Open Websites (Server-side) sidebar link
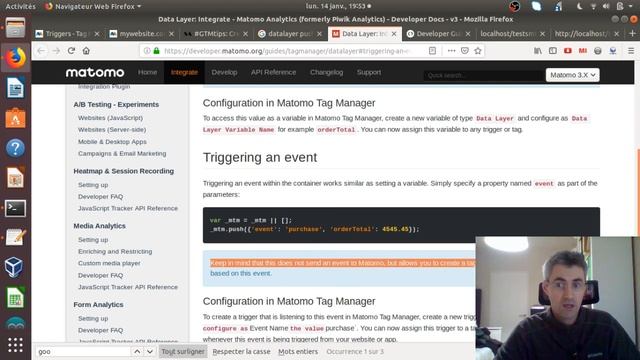 pos(112,129)
